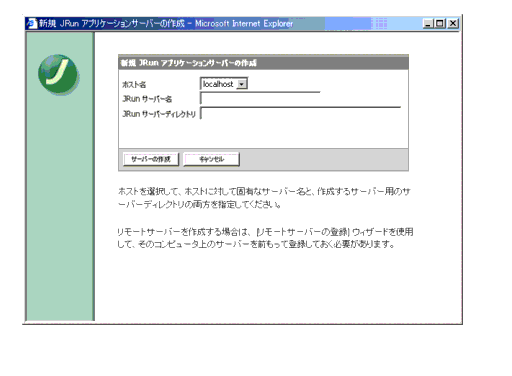Click the サーバーの作成 button
This screenshot has height=376, width=512.
(x=151, y=159)
